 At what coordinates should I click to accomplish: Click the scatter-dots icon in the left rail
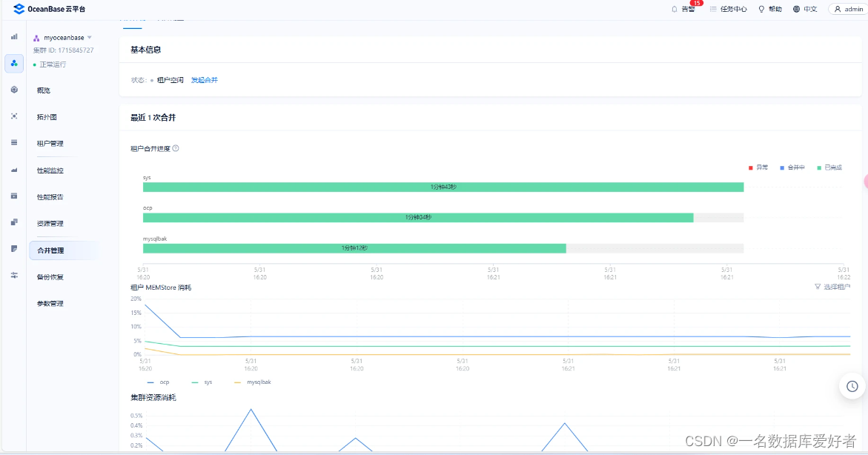(x=14, y=116)
